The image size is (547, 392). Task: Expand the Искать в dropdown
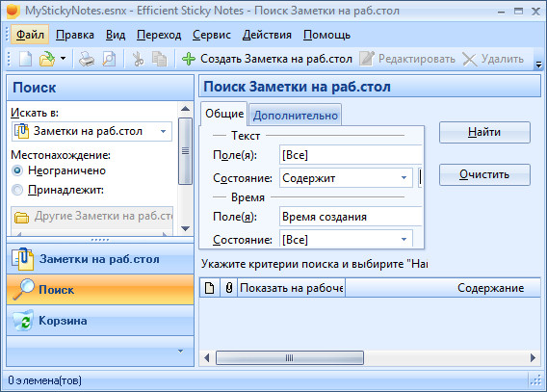pos(163,132)
